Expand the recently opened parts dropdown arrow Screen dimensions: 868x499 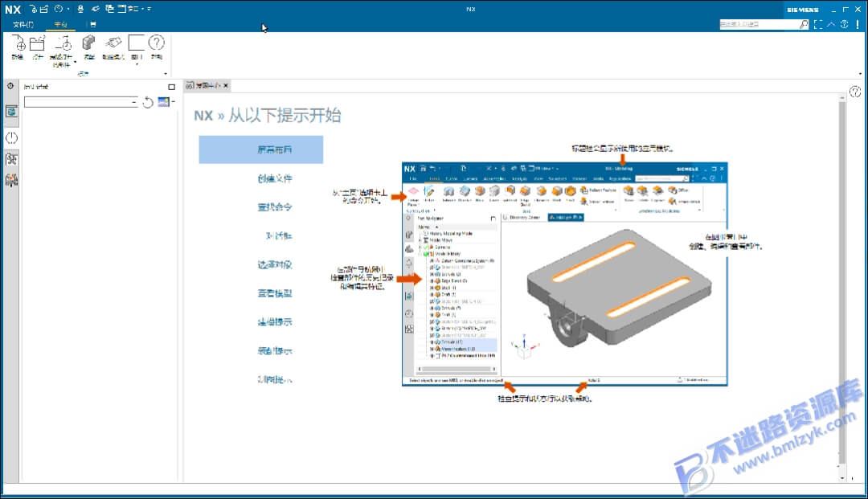coord(76,61)
